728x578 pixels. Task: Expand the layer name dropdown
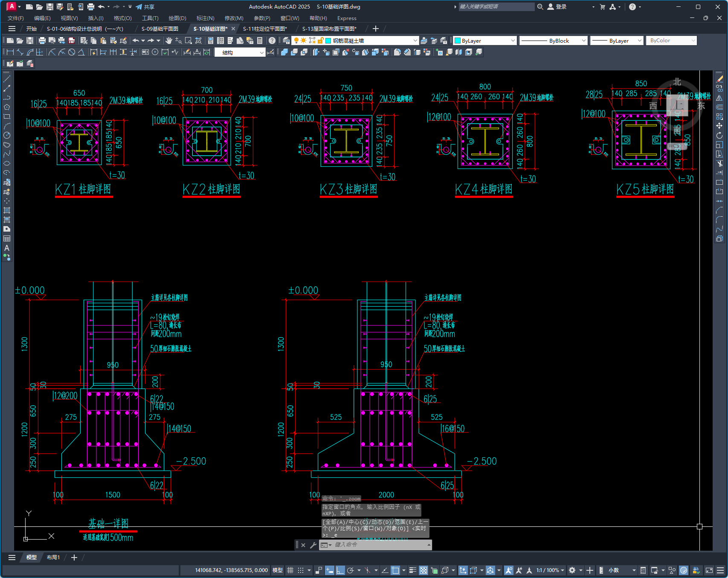(415, 41)
